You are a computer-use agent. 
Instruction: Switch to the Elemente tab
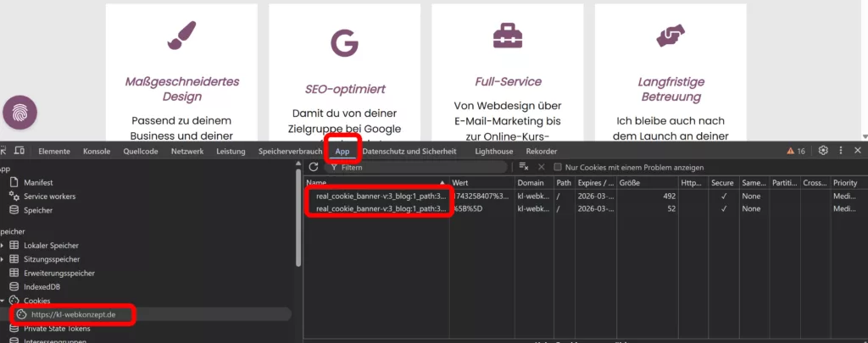coord(54,151)
